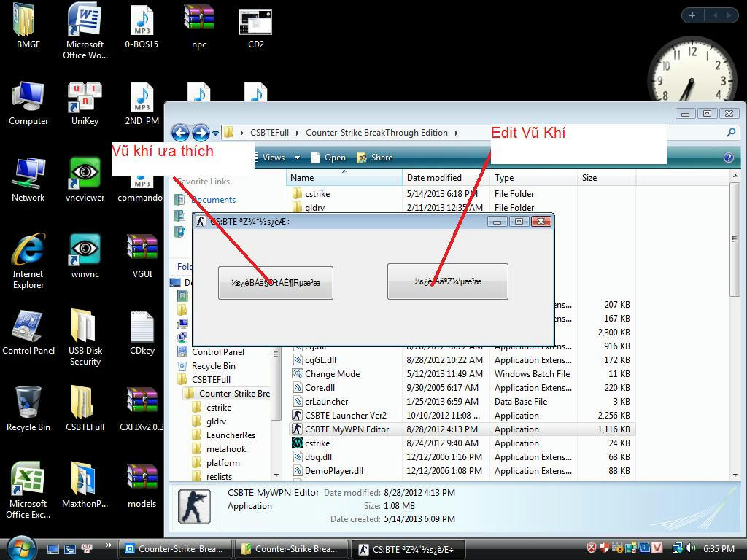Open Control Panel desktop icon
The image size is (747, 560).
coord(28,332)
